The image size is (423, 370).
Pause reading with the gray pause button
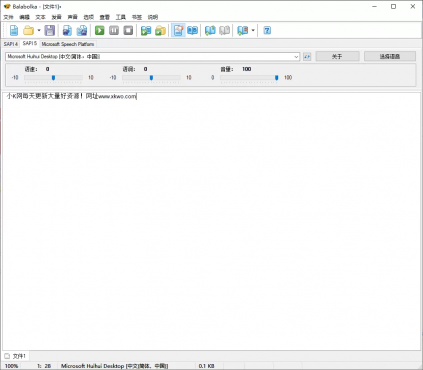click(x=114, y=31)
